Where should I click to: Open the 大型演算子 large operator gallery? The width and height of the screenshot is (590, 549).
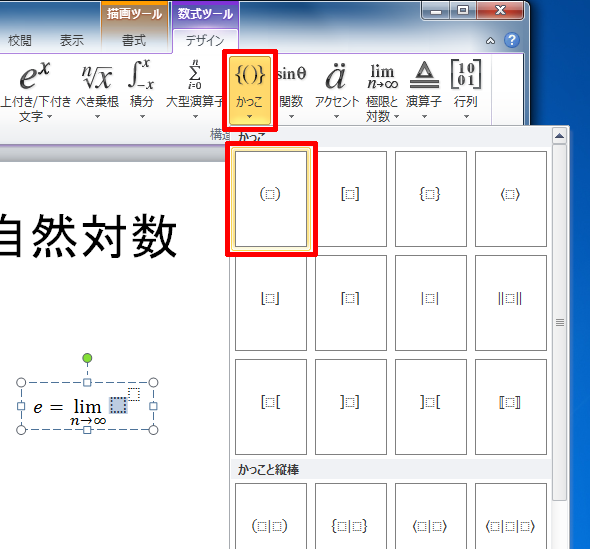pos(195,90)
